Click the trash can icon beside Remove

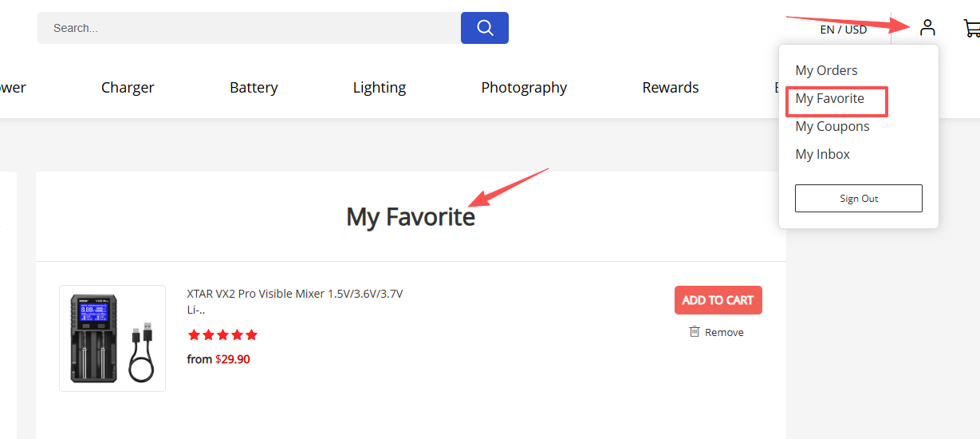click(695, 331)
